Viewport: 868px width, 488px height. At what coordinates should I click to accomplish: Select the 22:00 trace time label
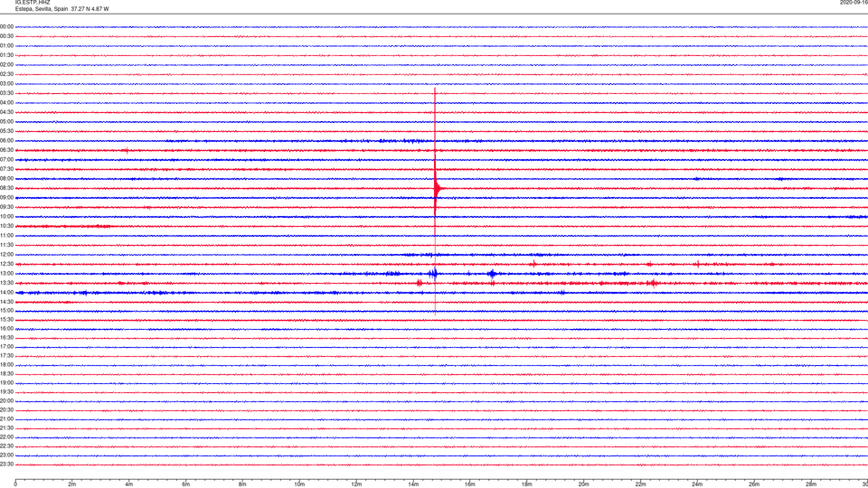click(x=6, y=437)
